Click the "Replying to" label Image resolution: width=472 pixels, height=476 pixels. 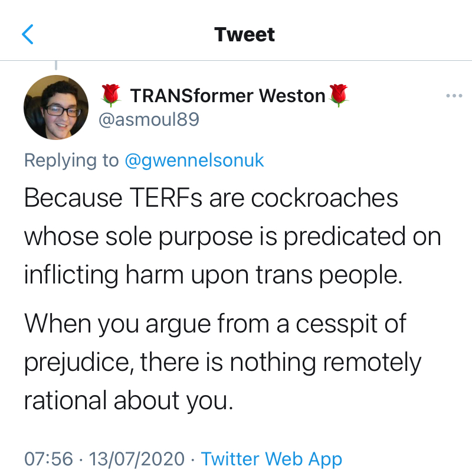click(71, 160)
